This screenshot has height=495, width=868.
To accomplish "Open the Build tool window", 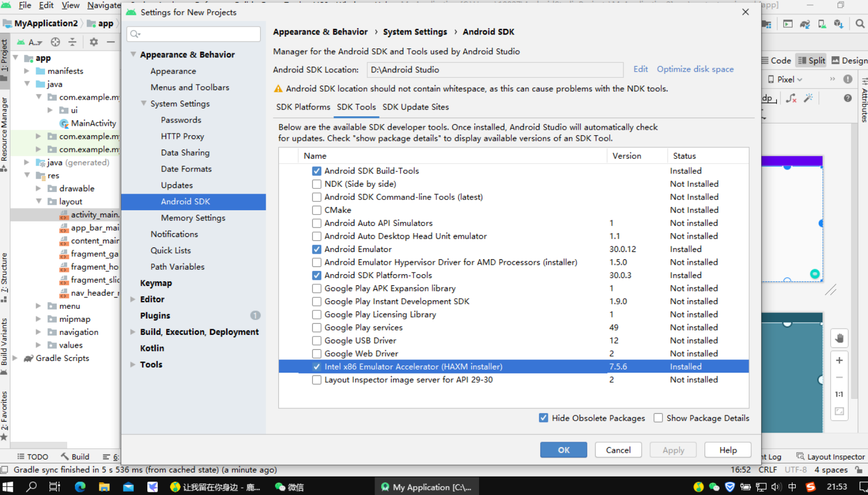I will click(x=75, y=457).
